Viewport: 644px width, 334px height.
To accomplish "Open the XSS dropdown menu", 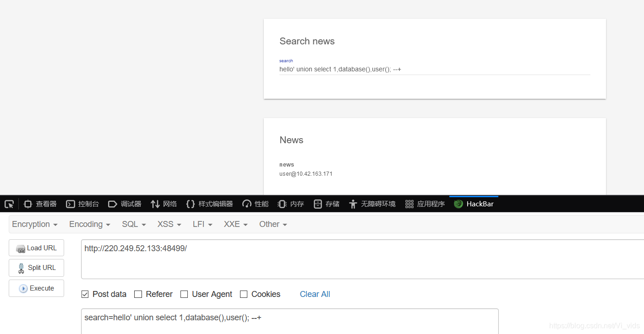I will tap(169, 224).
